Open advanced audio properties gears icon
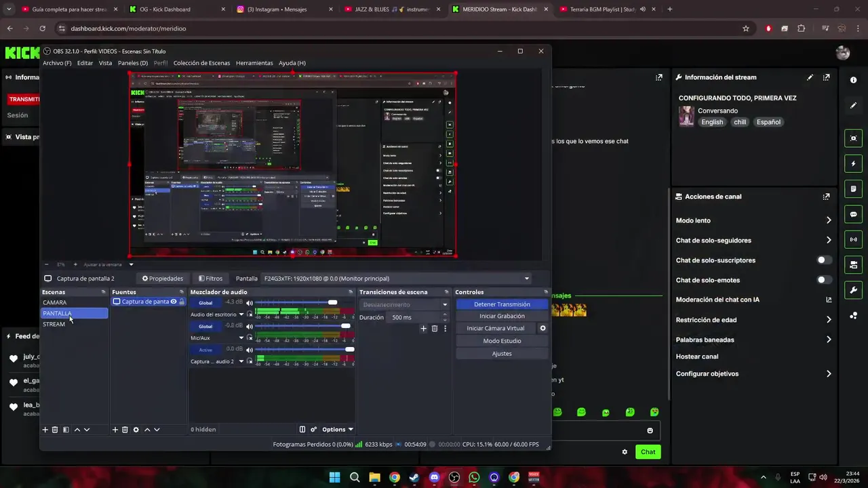868x488 pixels. [313, 430]
